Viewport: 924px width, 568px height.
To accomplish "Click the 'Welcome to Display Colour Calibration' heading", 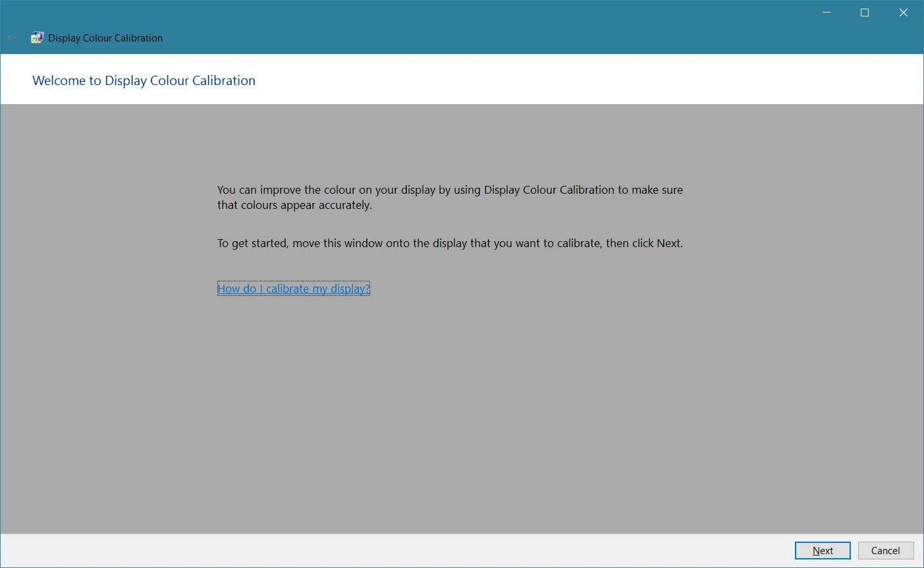I will [144, 80].
